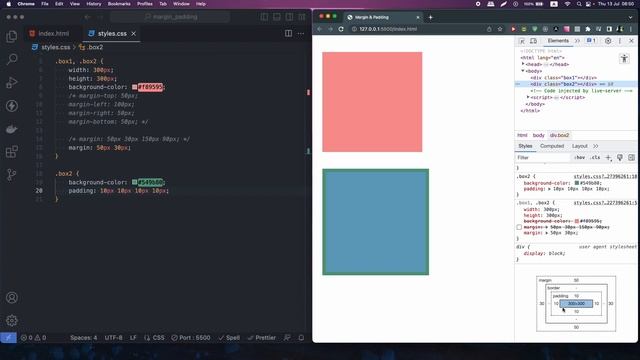Click body in DevTools breadcrumb
Image resolution: width=640 pixels, height=360 pixels.
click(x=538, y=135)
